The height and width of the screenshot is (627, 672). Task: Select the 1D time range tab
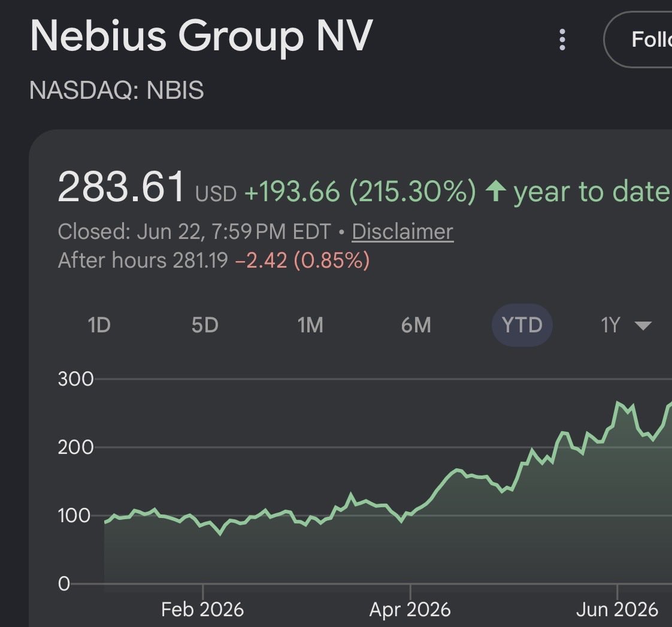pos(99,325)
